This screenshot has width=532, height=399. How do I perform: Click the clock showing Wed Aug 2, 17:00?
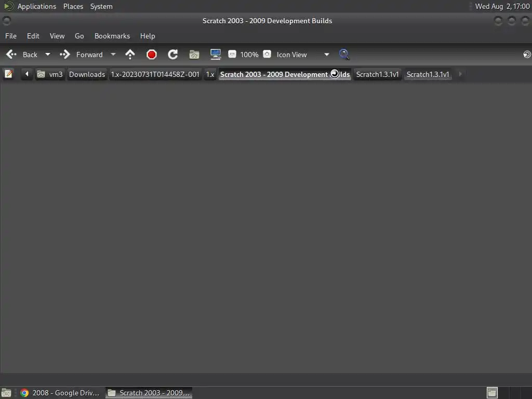(502, 6)
